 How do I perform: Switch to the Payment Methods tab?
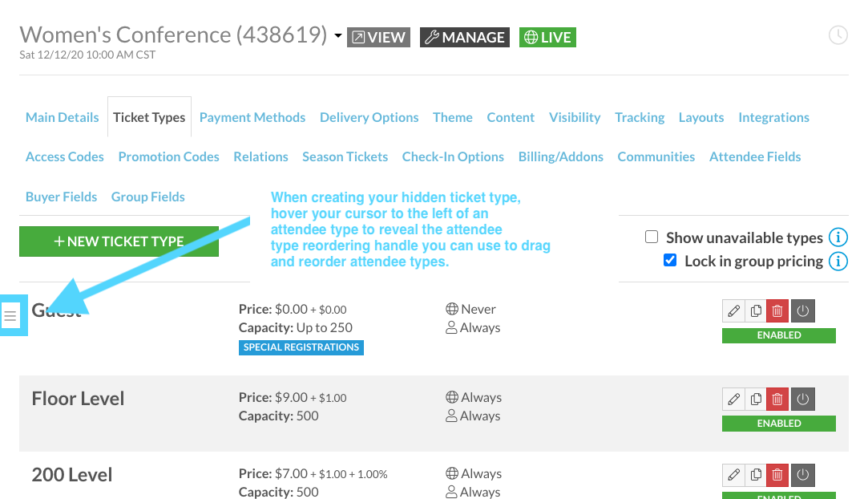pos(252,117)
